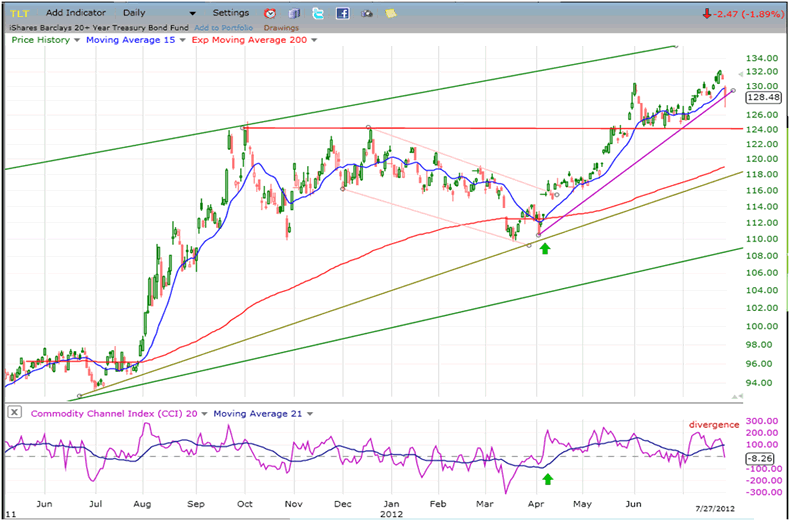Expand the Moving Average 15 options

tap(181, 40)
